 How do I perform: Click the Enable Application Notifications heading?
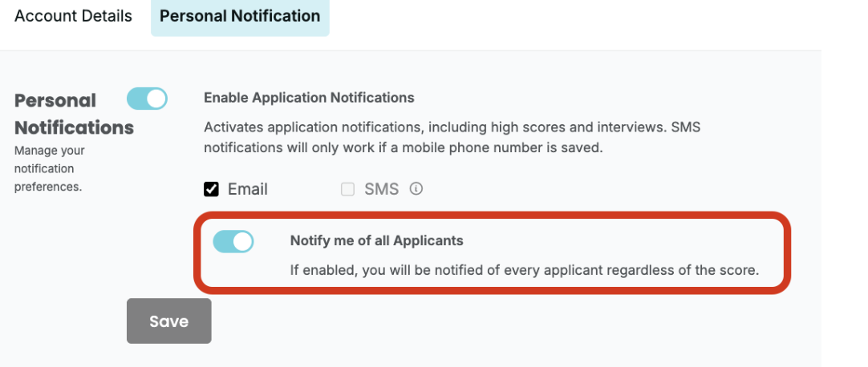click(309, 98)
